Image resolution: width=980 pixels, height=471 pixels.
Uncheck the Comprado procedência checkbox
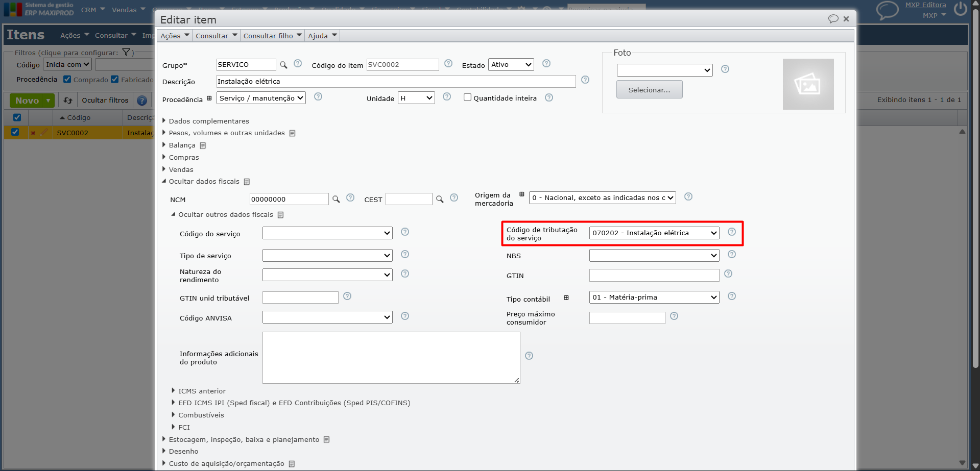tap(67, 79)
